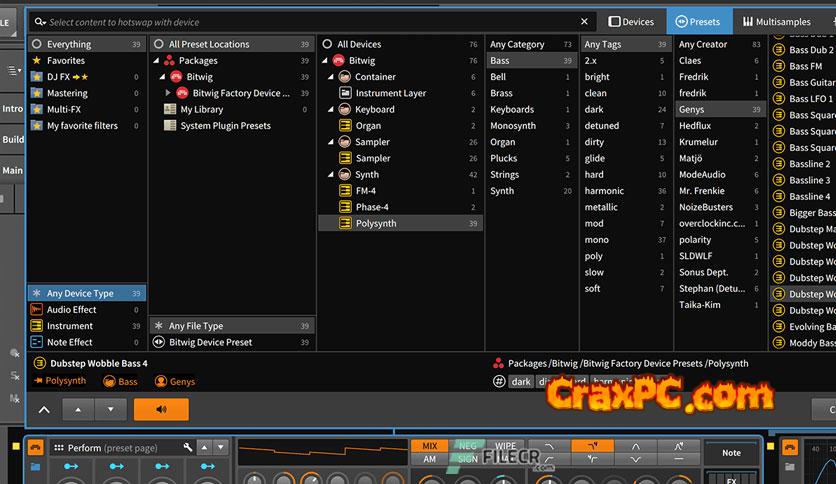Open the search options magnifier icon
The image size is (836, 484).
[37, 21]
